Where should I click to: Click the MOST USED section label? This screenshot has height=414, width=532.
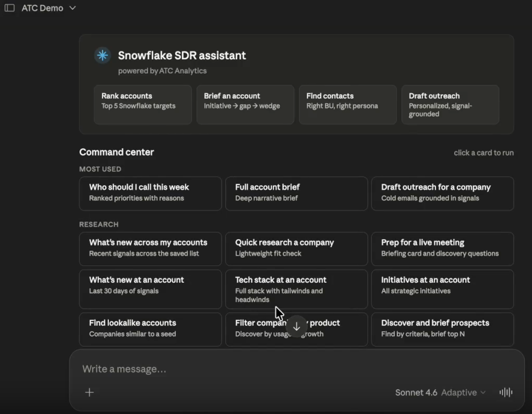[x=100, y=169]
